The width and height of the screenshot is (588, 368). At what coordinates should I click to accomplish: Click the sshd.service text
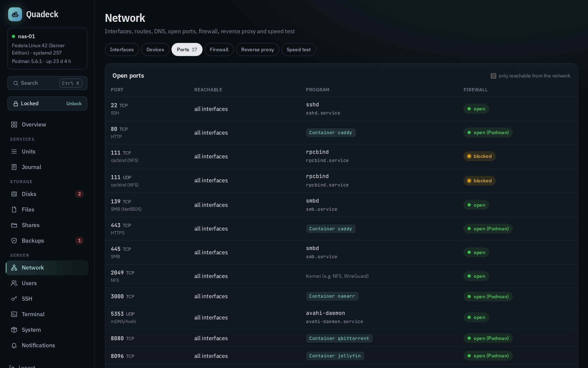[323, 113]
